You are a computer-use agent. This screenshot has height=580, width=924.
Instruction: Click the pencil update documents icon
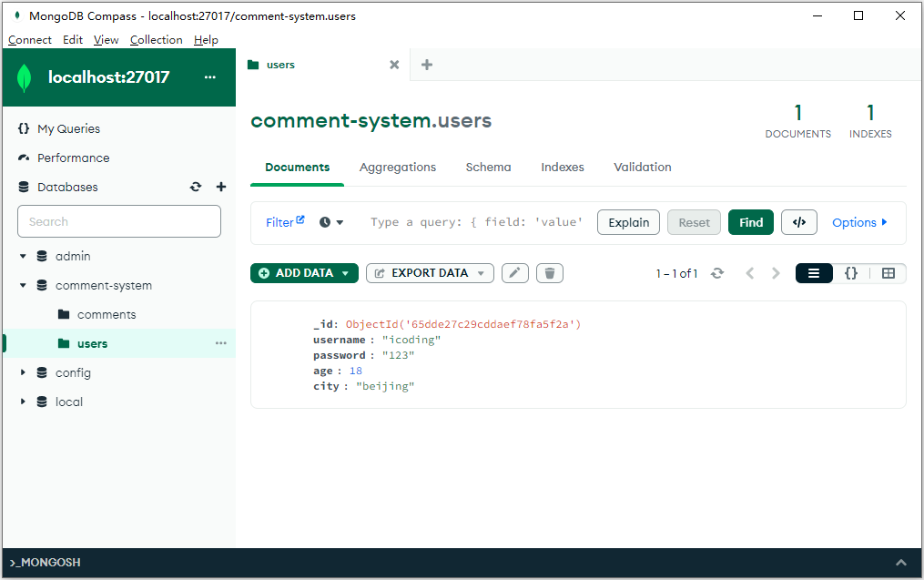[x=515, y=273]
